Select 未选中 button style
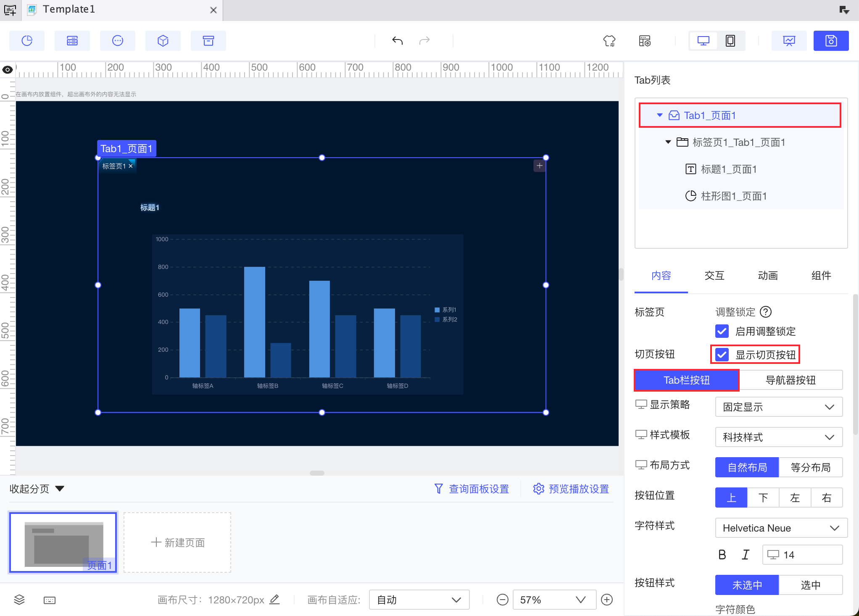859x616 pixels. click(747, 585)
